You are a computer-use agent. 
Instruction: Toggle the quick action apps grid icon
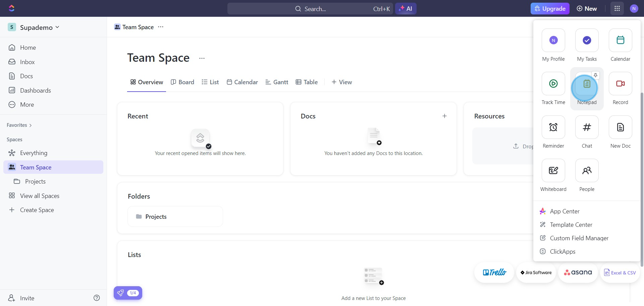617,9
